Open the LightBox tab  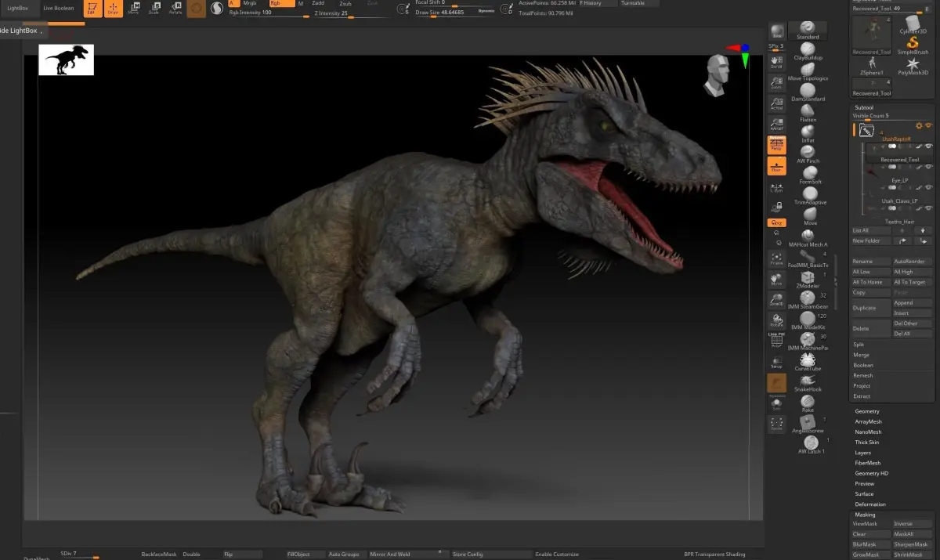(17, 8)
